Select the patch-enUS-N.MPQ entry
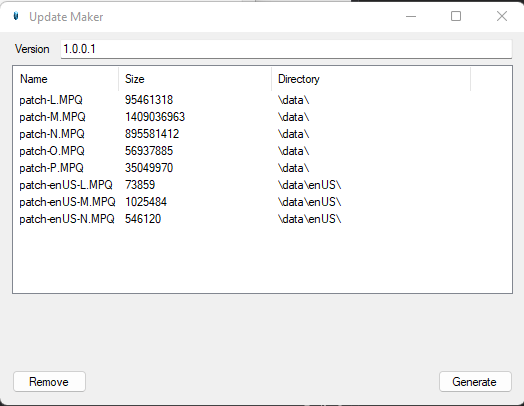The height and width of the screenshot is (406, 524). (67, 219)
